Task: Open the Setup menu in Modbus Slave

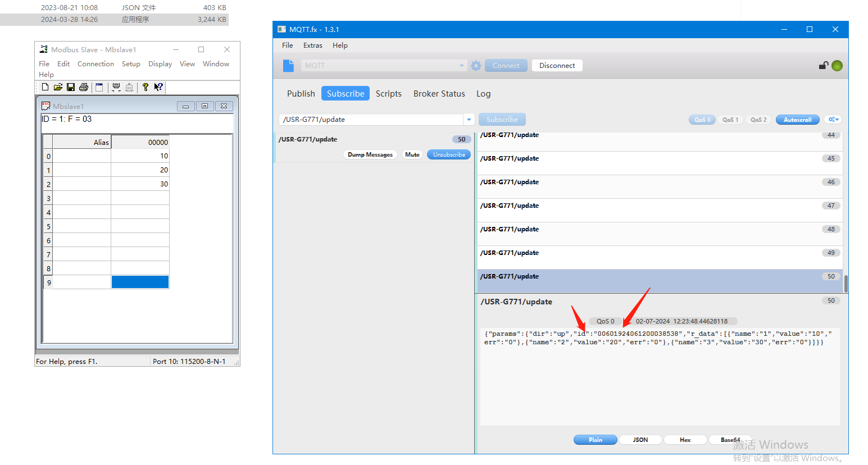Action: (131, 64)
